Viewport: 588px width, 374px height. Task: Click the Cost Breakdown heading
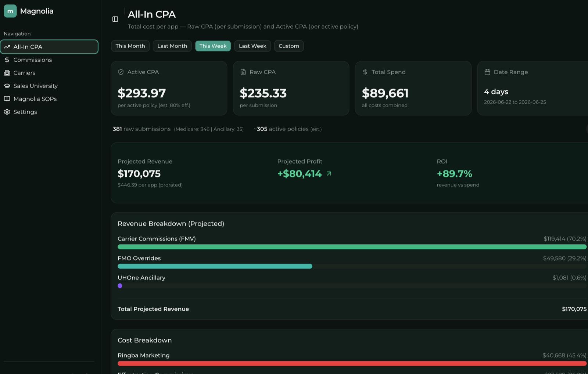point(144,340)
